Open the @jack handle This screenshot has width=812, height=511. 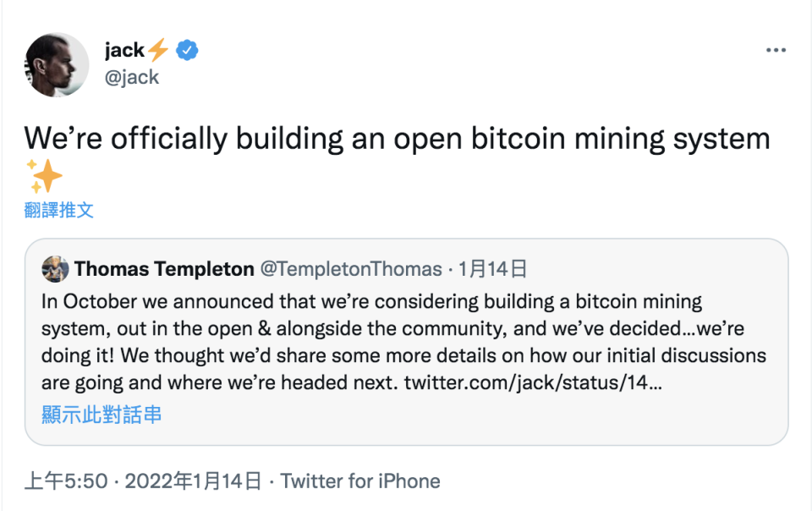pyautogui.click(x=132, y=77)
